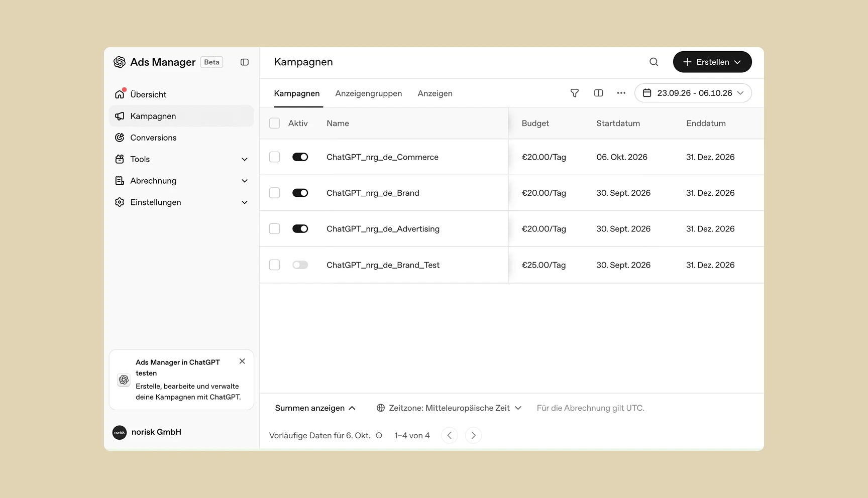The width and height of the screenshot is (868, 498).
Task: Go to next page arrow
Action: click(473, 435)
